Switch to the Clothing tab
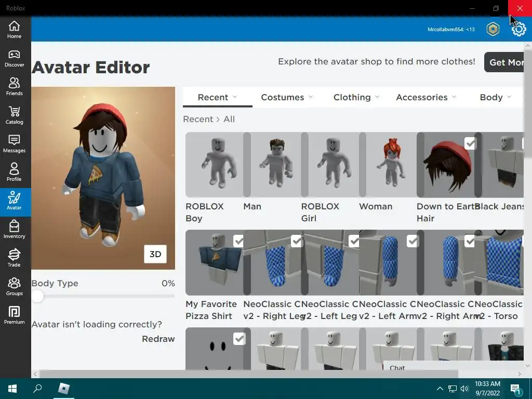The height and width of the screenshot is (399, 532). tap(352, 97)
